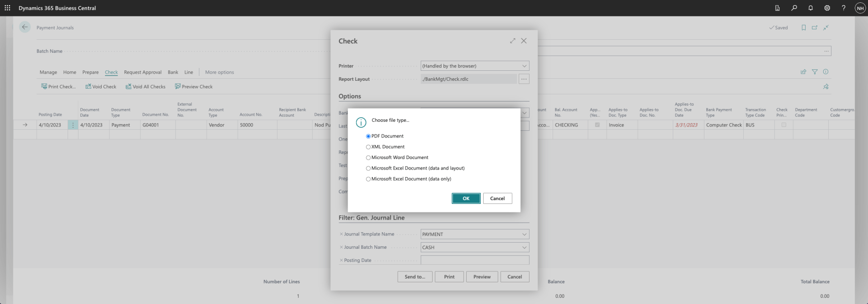Click the 3/31/2023 due date cell
Screen dimensions: 868x304
688,125
